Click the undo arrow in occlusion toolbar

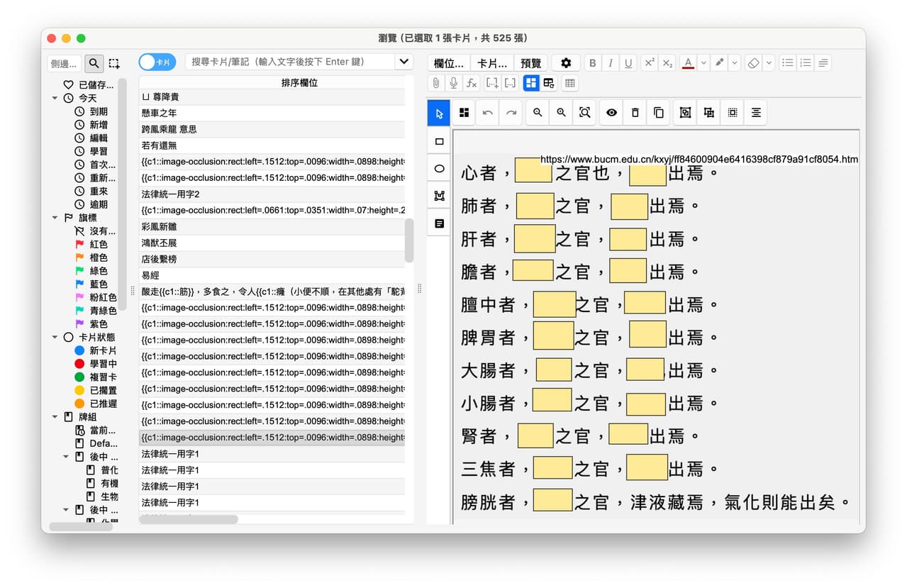[487, 112]
